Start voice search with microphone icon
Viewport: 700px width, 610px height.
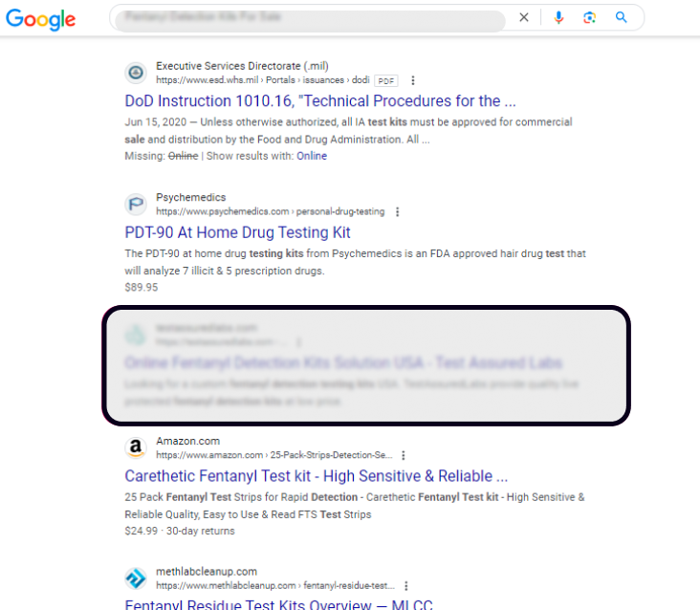[x=558, y=17]
